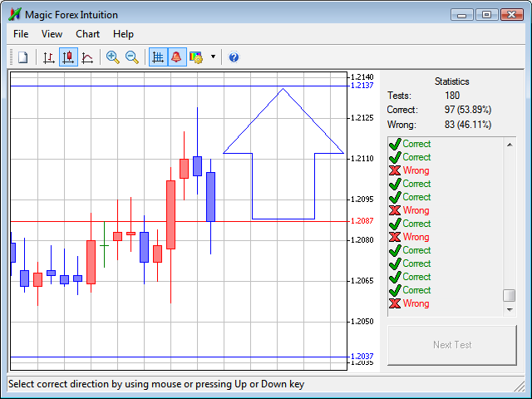Screen dimensions: 532x399
Task: Click the Statistics heading
Action: coord(452,81)
